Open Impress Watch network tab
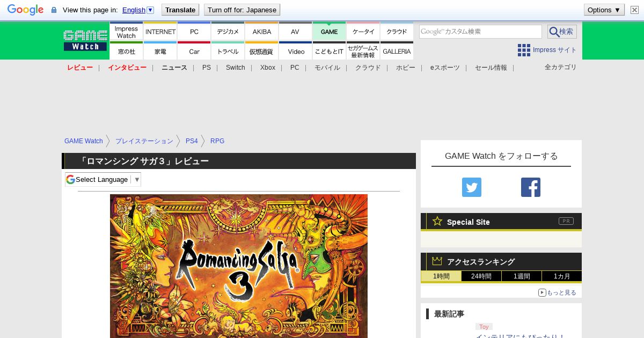Viewport: 644px width, 338px height. 126,32
